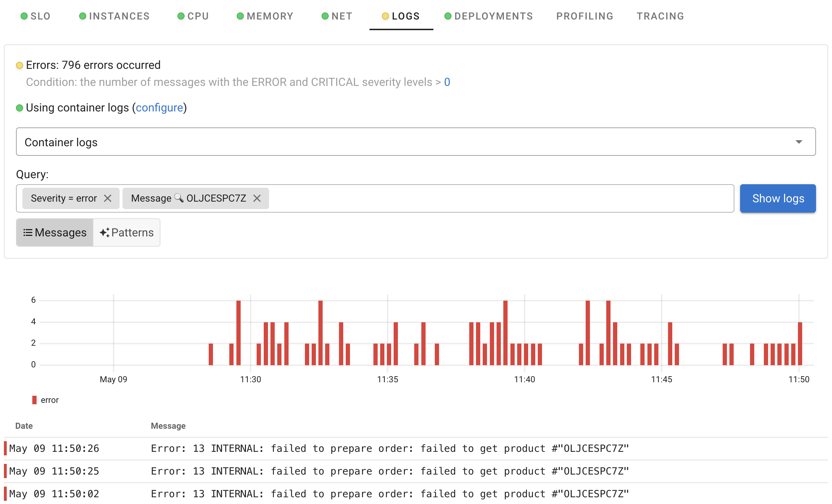Click the Message column header
832x504 pixels.
tap(168, 426)
